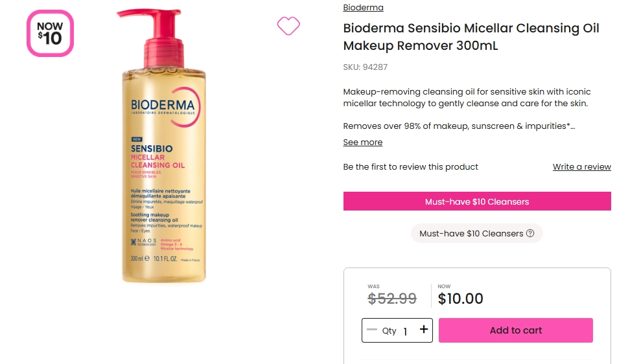Click the NOW $10 promo badge
The image size is (628, 364).
pyautogui.click(x=50, y=33)
